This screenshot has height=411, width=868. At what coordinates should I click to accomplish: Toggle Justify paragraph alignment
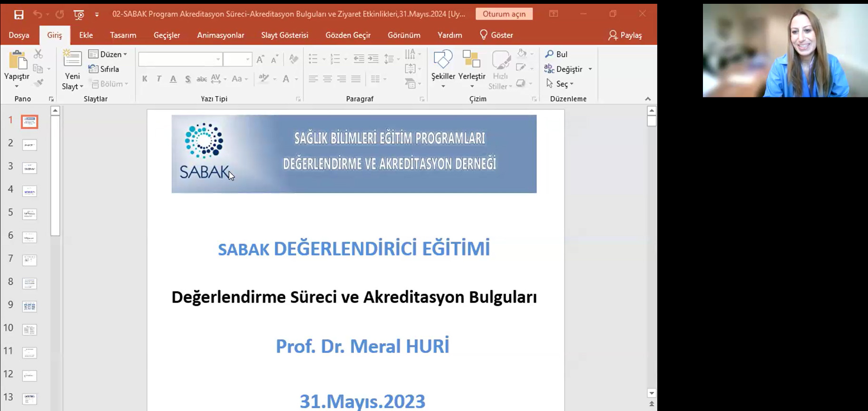pyautogui.click(x=356, y=79)
